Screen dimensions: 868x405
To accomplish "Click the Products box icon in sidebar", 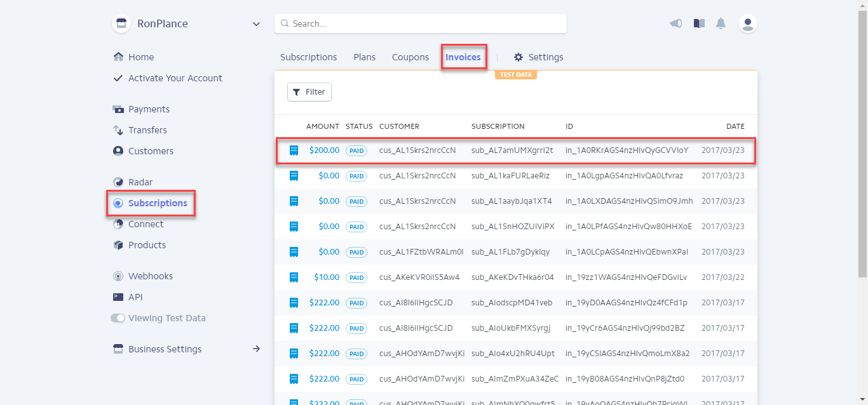I will coord(118,245).
